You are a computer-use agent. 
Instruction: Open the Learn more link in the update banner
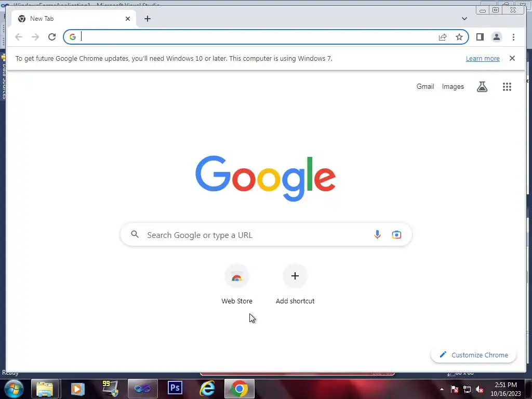(x=483, y=58)
